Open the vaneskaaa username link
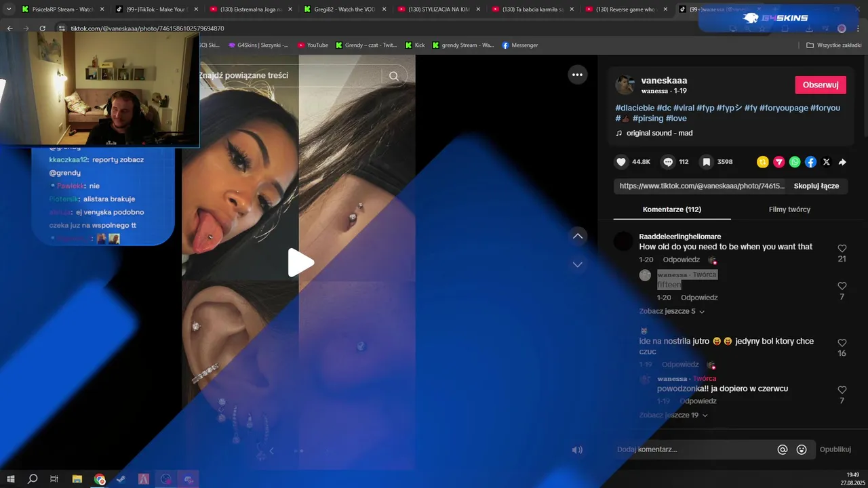 tap(664, 80)
